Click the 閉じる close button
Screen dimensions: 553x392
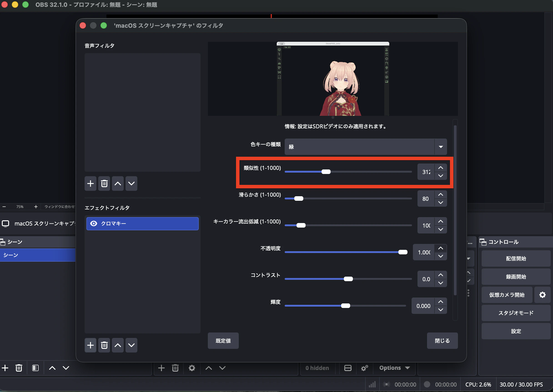tap(442, 341)
